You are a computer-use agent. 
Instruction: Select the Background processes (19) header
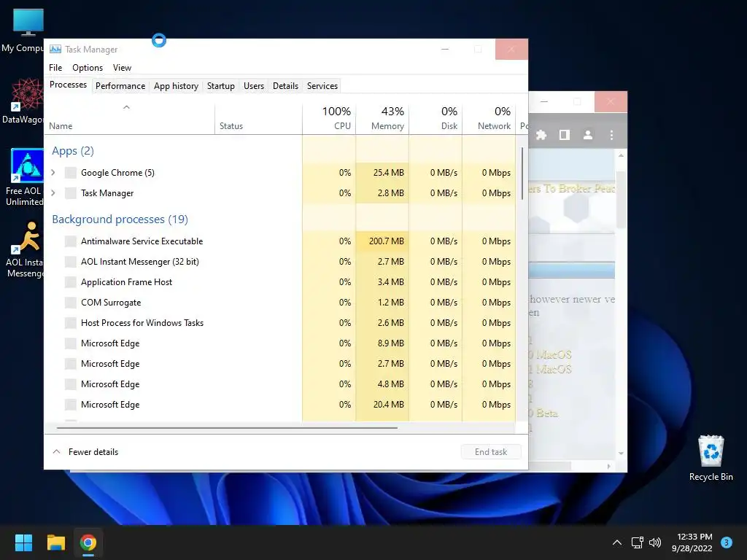coord(120,219)
